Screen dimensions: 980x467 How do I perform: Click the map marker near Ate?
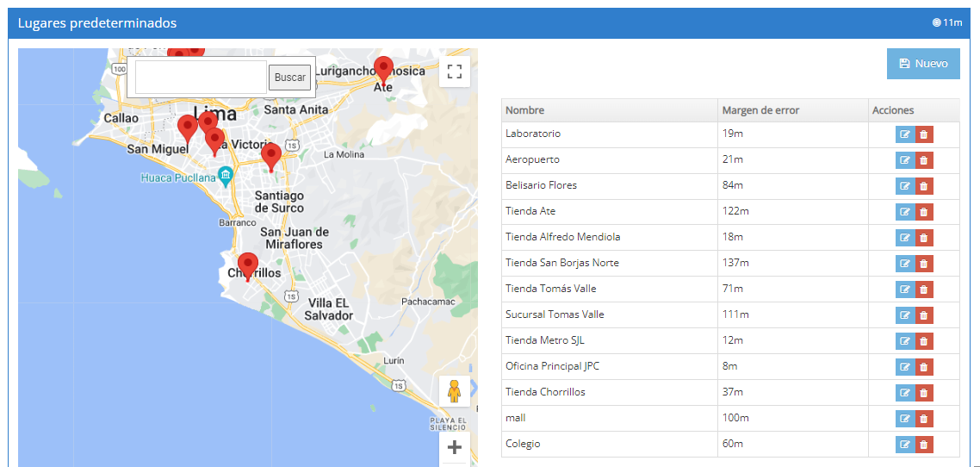point(383,70)
